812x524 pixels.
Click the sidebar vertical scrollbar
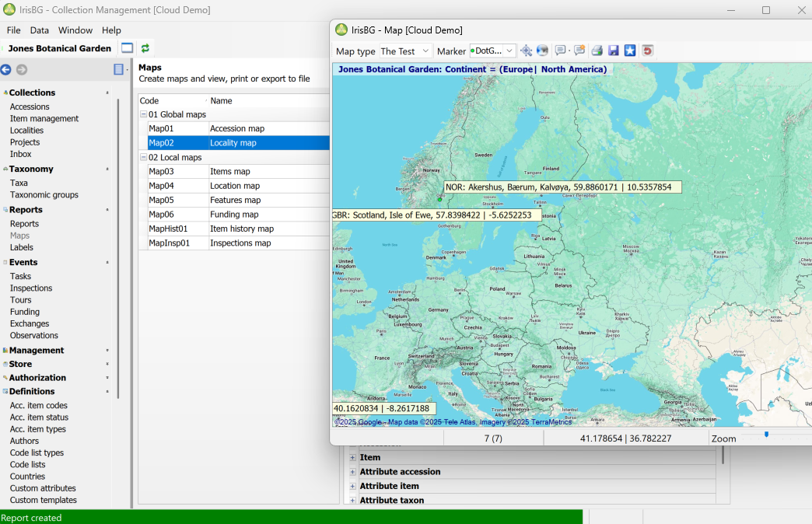(118, 249)
